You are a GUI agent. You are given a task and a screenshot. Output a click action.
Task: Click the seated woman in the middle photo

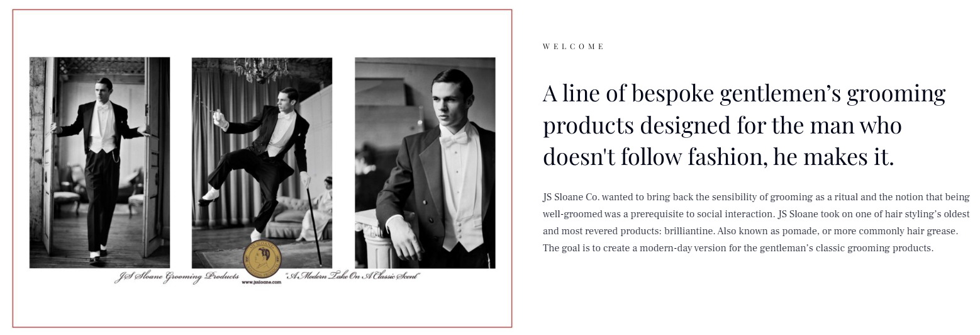click(x=321, y=211)
